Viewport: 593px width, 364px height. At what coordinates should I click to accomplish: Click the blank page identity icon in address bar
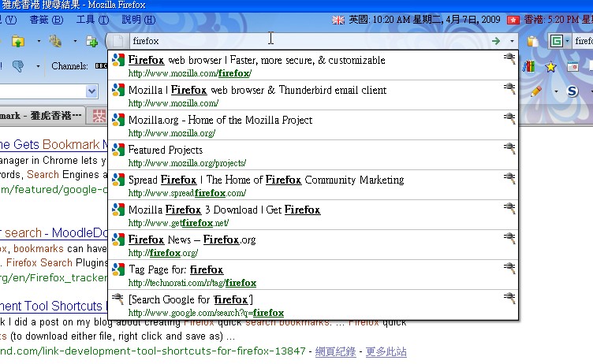click(117, 41)
